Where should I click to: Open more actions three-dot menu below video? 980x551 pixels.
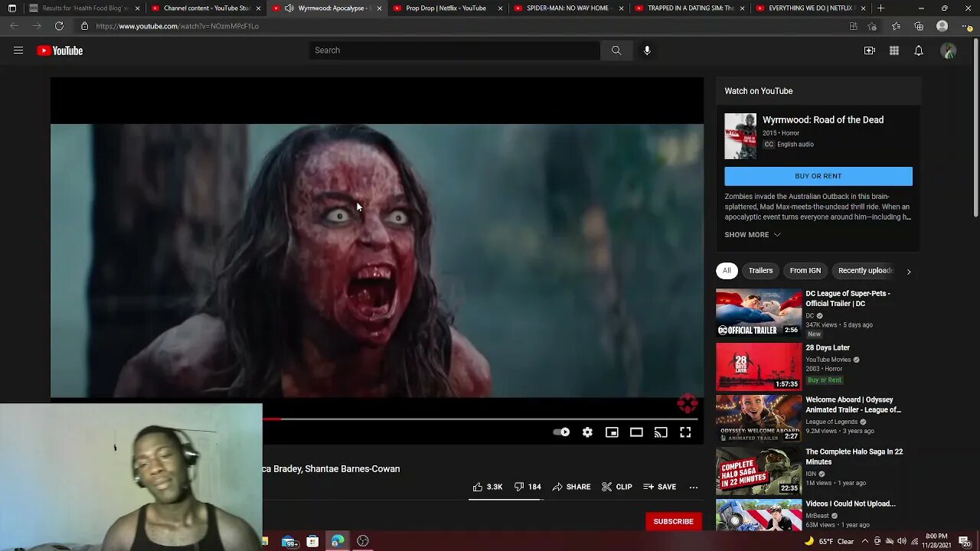(694, 487)
